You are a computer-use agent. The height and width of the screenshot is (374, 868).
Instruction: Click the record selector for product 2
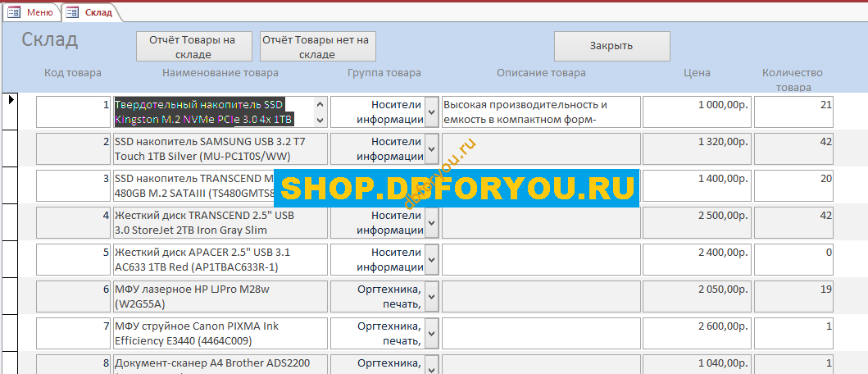(x=11, y=148)
